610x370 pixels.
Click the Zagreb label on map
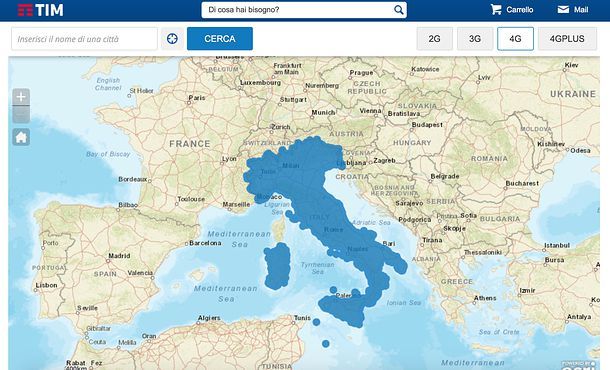coord(384,161)
